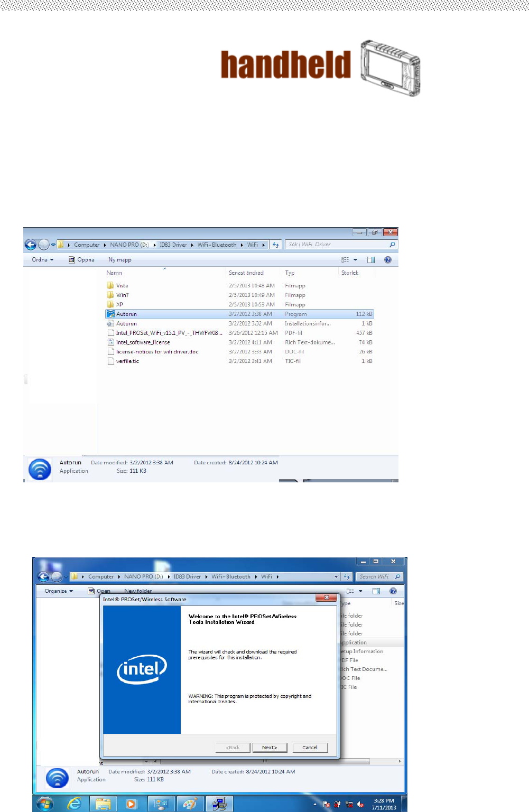This screenshot has width=529, height=812.
Task: Select the Autorun program file (112 kB)
Action: 240,314
